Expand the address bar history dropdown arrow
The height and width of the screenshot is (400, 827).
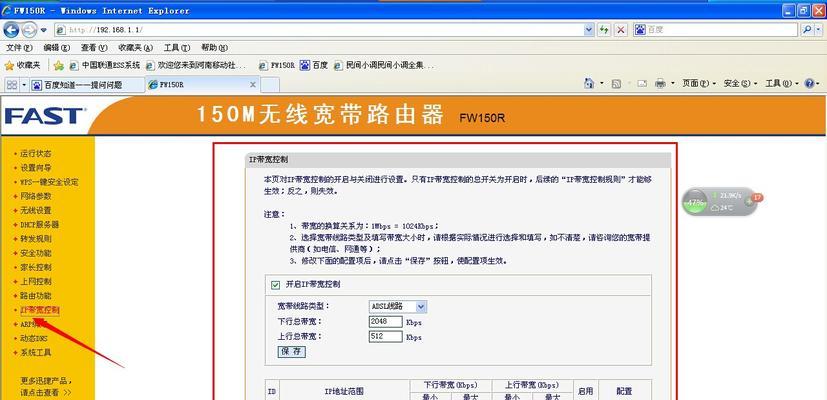(589, 30)
